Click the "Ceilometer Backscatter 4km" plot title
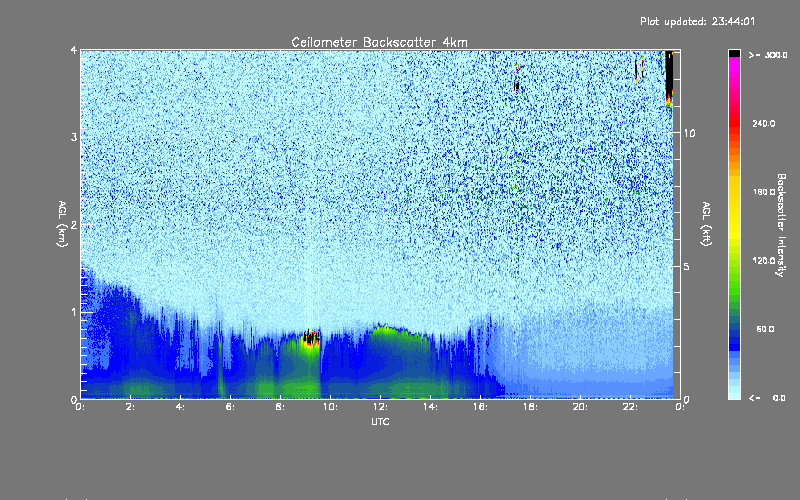800x500 pixels. (379, 42)
